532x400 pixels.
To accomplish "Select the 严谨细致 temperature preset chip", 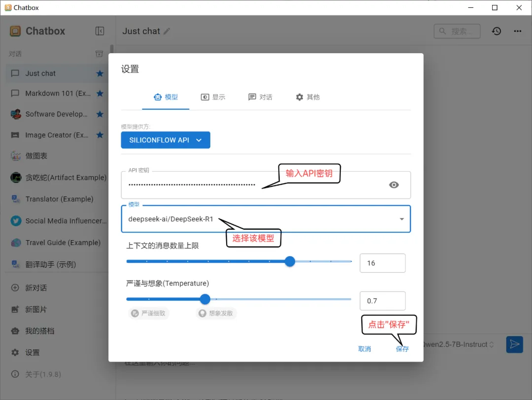I will [x=149, y=313].
